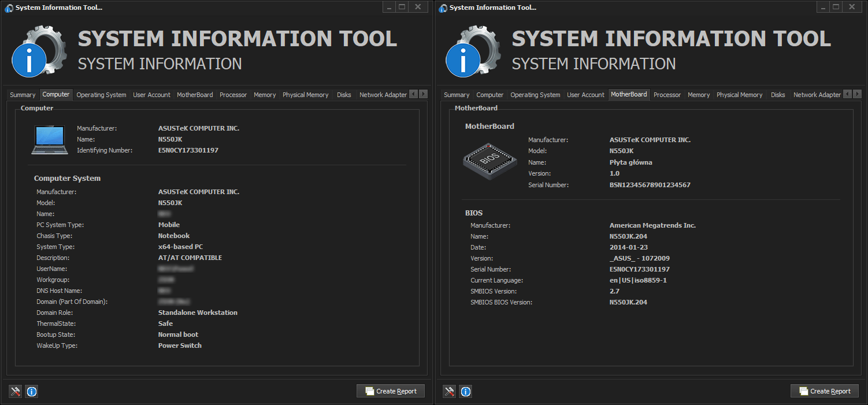Click SMBIOS Version value 2.7

coord(614,291)
